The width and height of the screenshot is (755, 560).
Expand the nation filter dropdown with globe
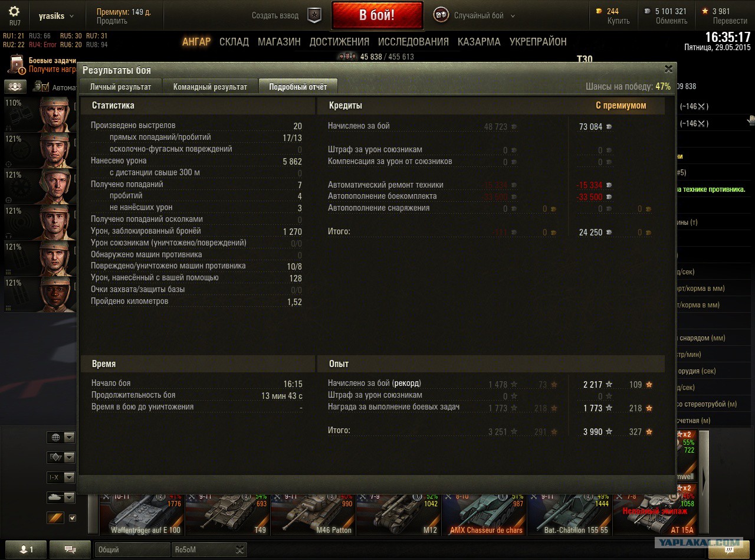(61, 437)
